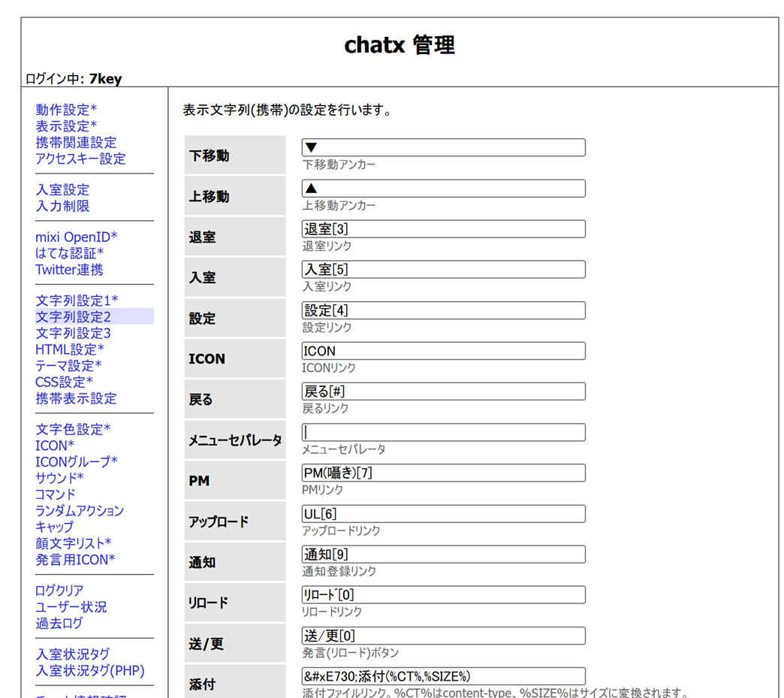Select 入室設定 menu link
Image resolution: width=784 pixels, height=698 pixels.
(x=62, y=190)
